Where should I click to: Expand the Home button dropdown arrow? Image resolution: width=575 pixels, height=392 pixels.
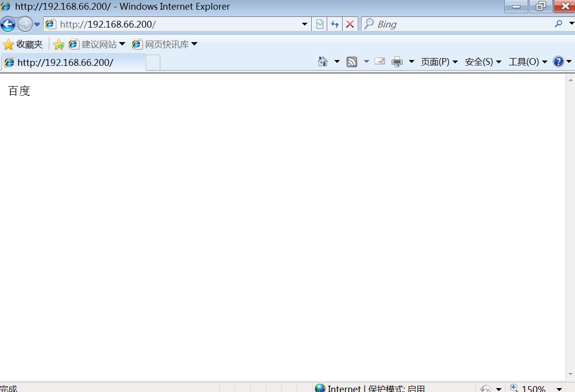[x=337, y=61]
